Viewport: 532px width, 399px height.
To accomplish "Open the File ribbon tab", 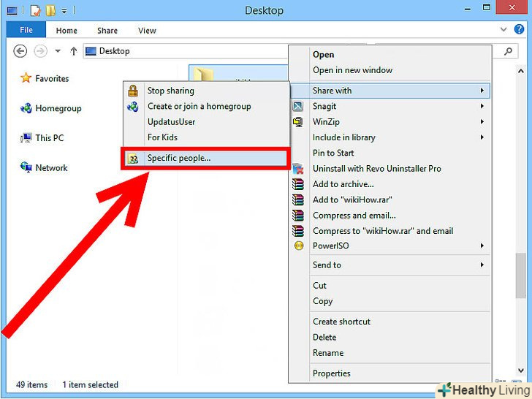I will click(26, 30).
